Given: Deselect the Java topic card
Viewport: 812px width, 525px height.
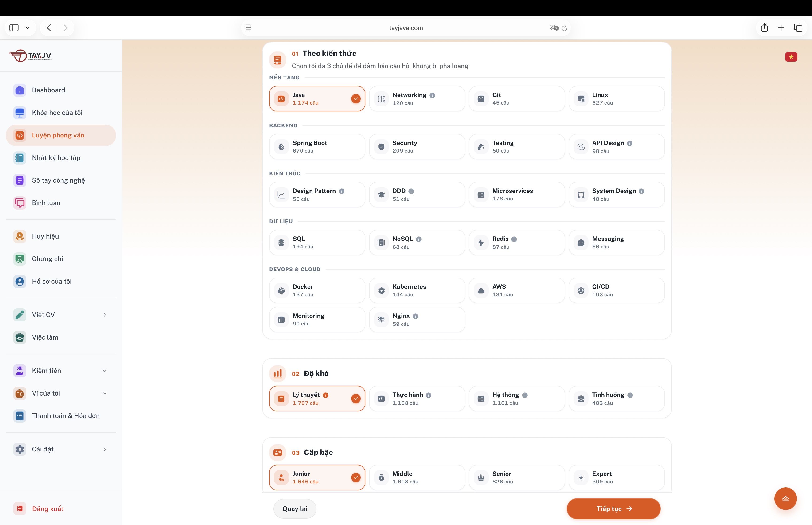Looking at the screenshot, I should pos(317,98).
